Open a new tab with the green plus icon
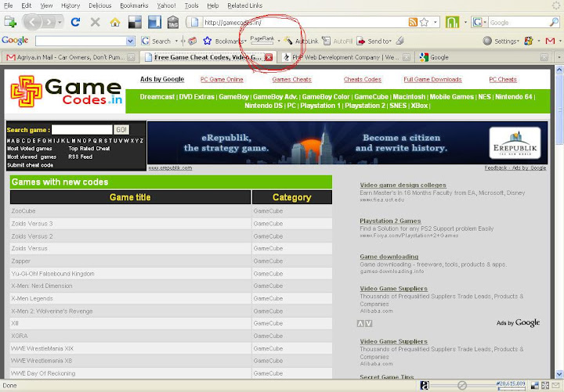 click(10, 22)
